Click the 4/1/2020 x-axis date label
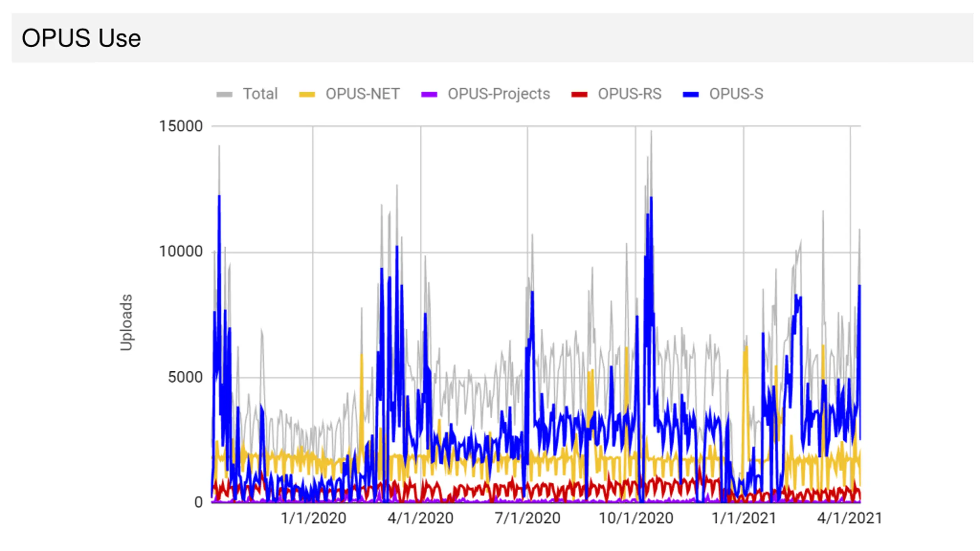The width and height of the screenshot is (980, 551). click(x=420, y=518)
